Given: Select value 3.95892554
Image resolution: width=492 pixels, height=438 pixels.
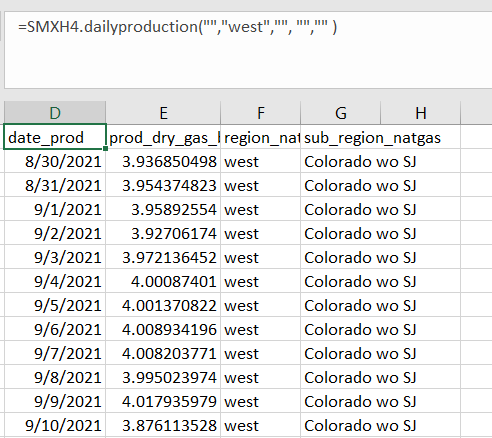Looking at the screenshot, I should pos(163,209).
